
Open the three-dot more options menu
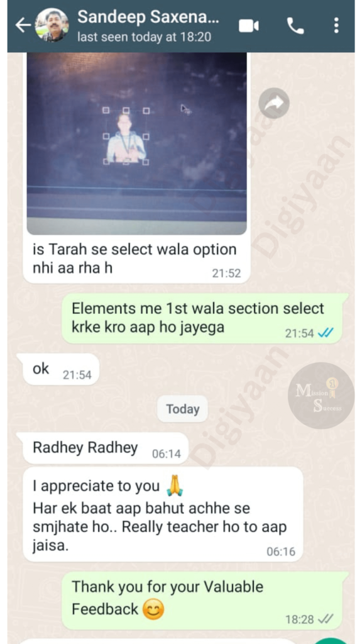coord(336,25)
